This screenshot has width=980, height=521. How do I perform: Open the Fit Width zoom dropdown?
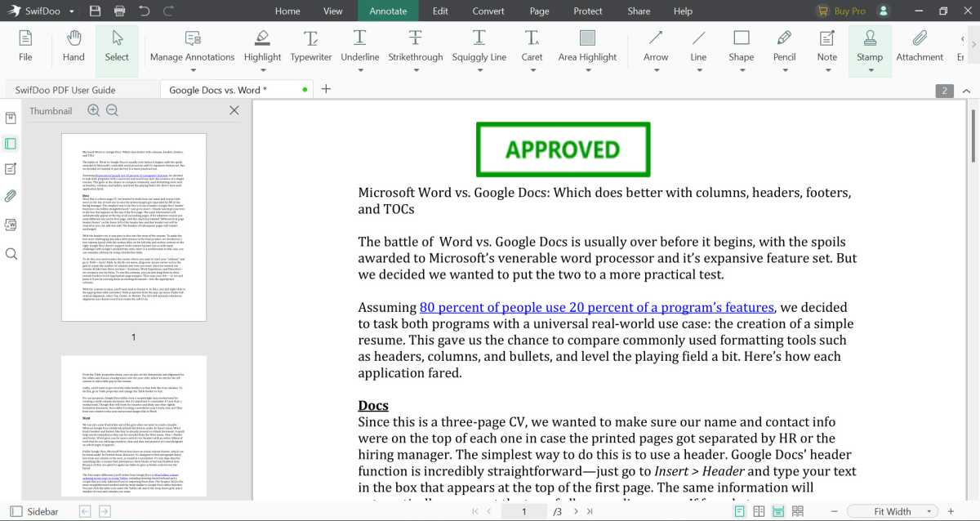click(893, 511)
